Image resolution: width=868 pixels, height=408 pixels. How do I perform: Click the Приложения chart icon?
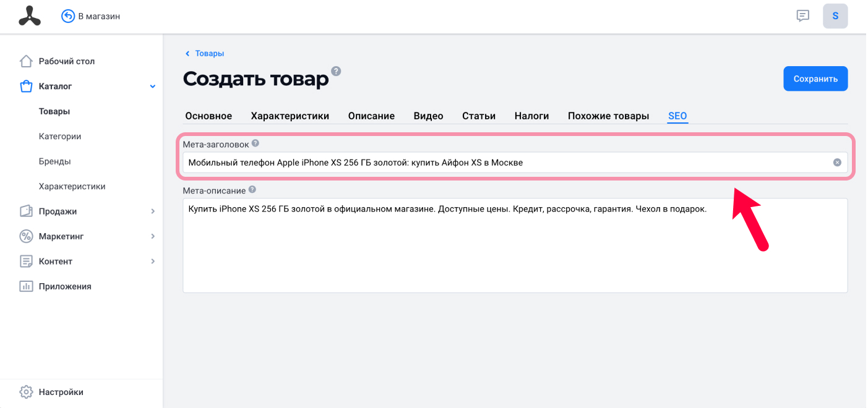[26, 286]
